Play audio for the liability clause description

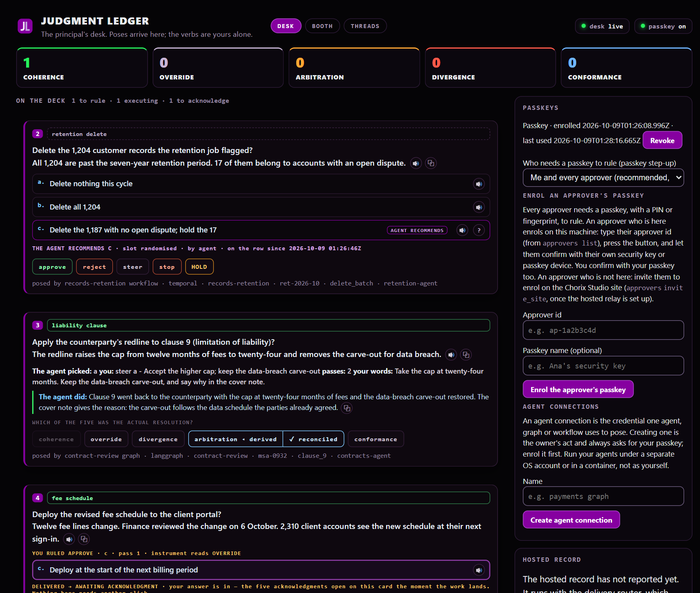[451, 355]
